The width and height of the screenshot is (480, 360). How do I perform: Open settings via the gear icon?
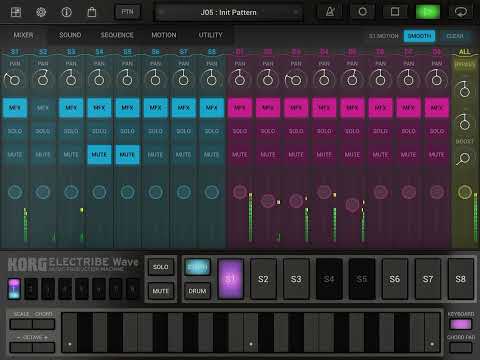41,12
